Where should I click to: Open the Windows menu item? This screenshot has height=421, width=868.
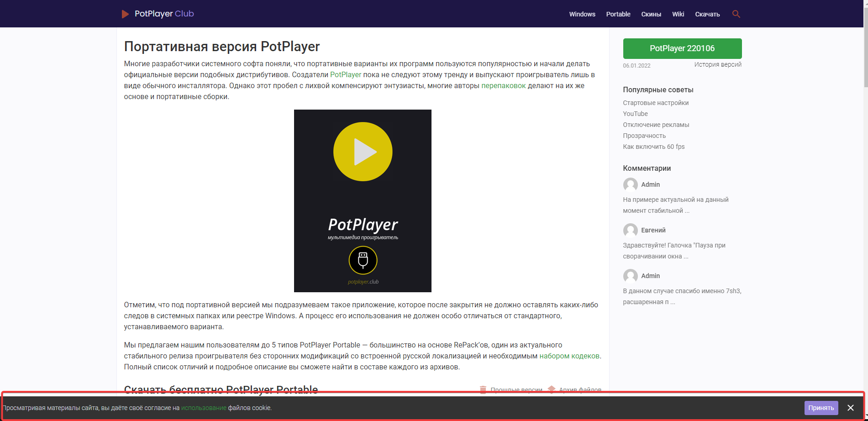click(582, 14)
